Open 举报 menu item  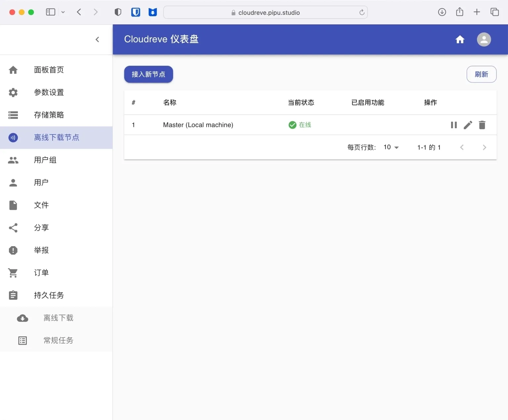[x=56, y=250]
